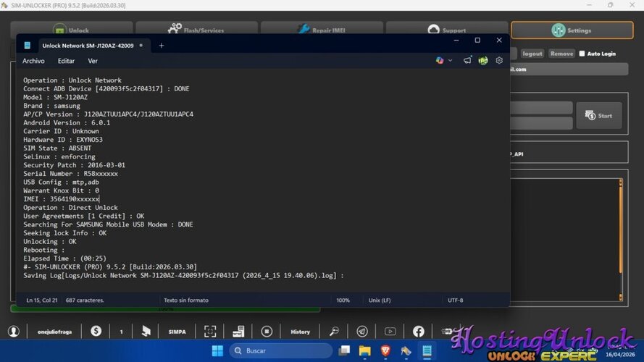Click the progress bar below the log
The image size is (644, 362).
[165, 309]
